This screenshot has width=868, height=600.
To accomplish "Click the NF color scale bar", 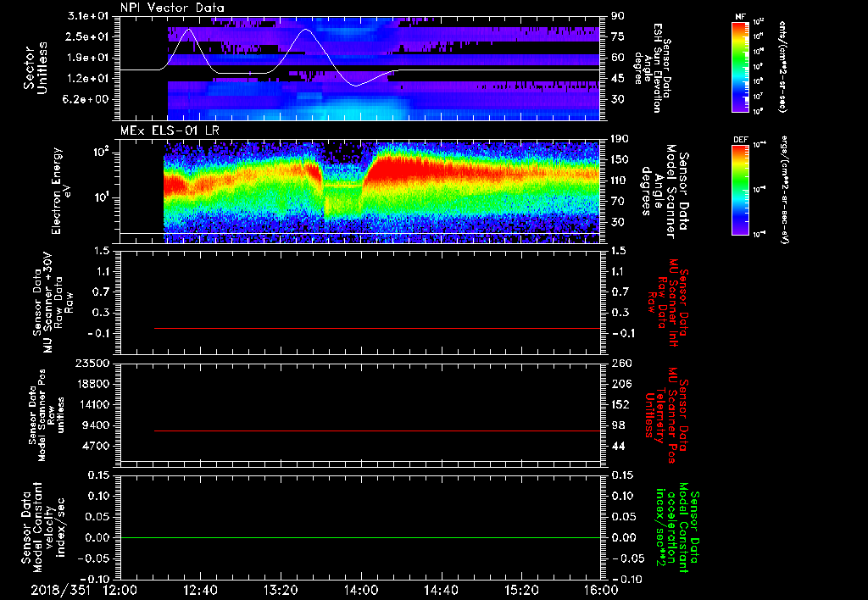I will coord(741,66).
